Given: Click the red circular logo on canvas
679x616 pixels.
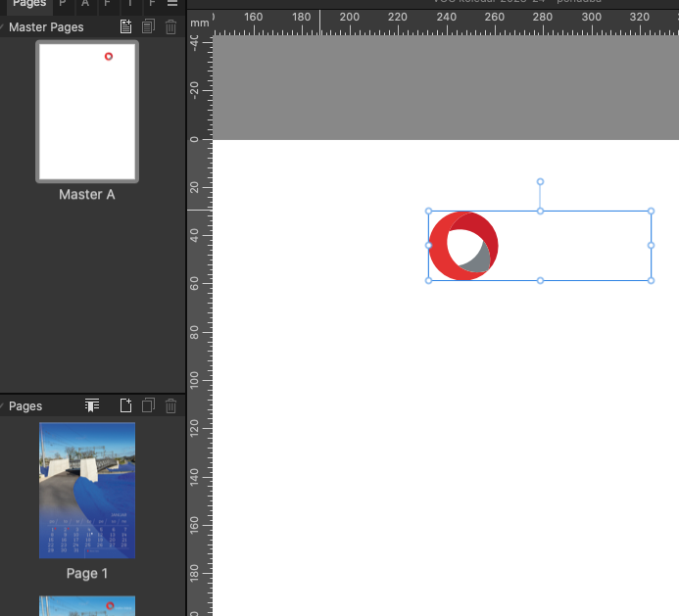Looking at the screenshot, I should click(463, 246).
